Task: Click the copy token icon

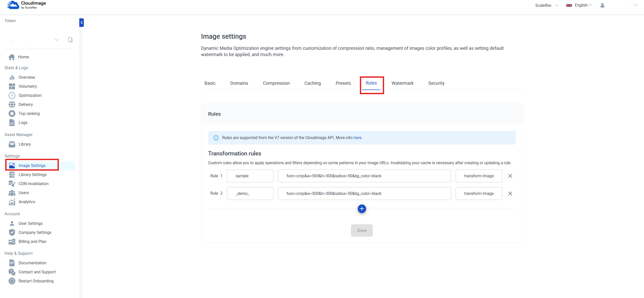Action: pyautogui.click(x=70, y=40)
